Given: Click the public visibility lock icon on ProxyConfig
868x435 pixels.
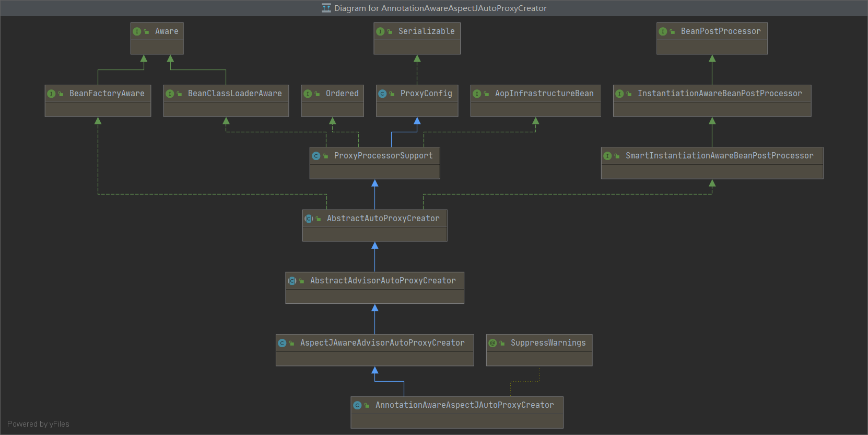Looking at the screenshot, I should (392, 94).
